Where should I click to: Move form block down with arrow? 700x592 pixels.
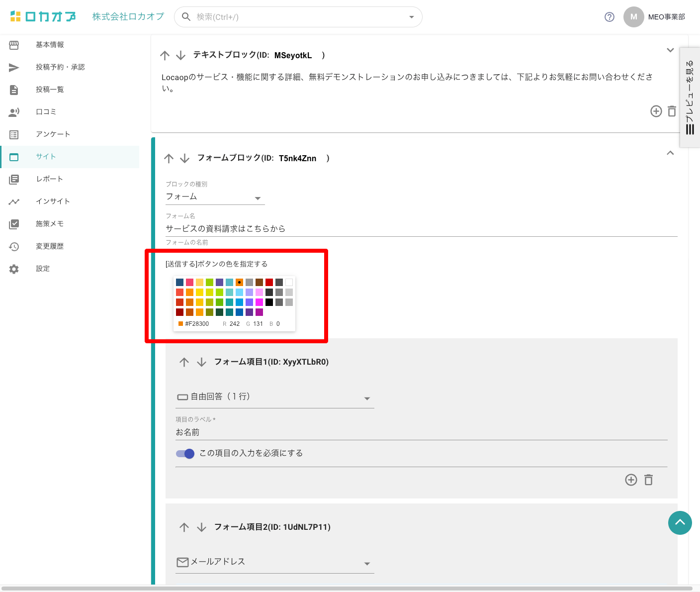coord(185,158)
